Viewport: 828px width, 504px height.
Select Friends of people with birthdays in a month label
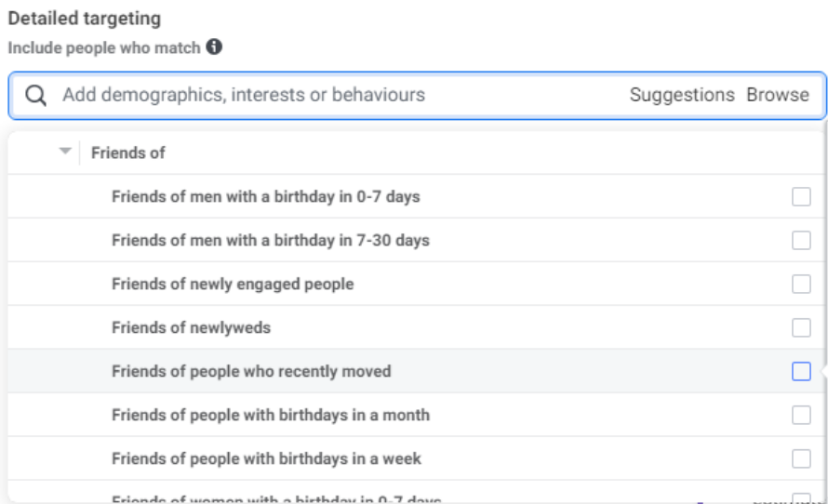270,415
